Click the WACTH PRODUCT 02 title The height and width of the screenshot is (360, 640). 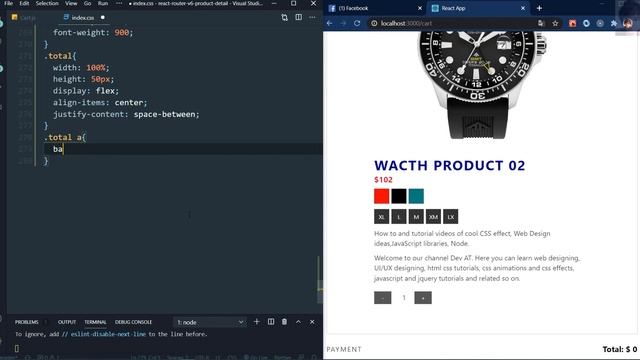click(x=449, y=166)
